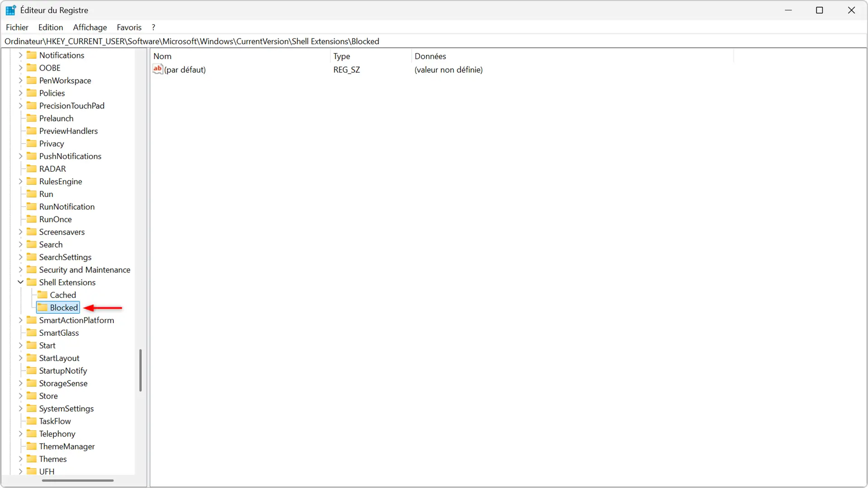Click the Registry Editor title bar icon

[11, 10]
